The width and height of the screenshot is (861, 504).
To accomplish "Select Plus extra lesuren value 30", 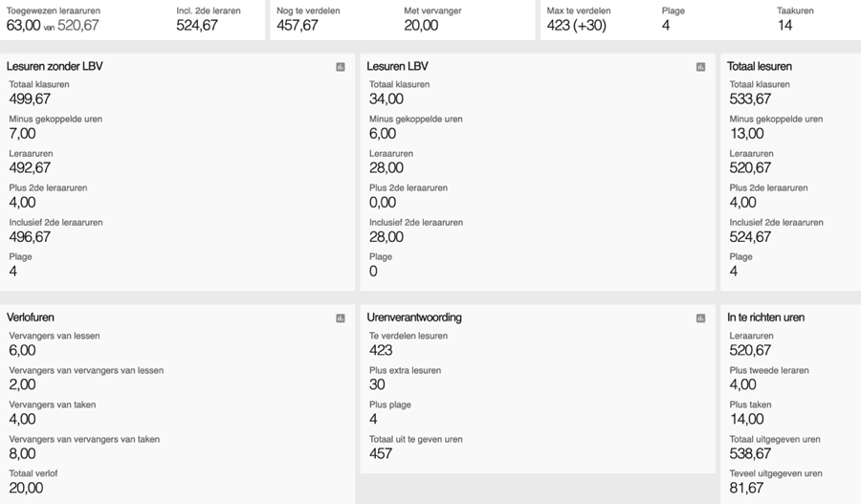I will [377, 384].
